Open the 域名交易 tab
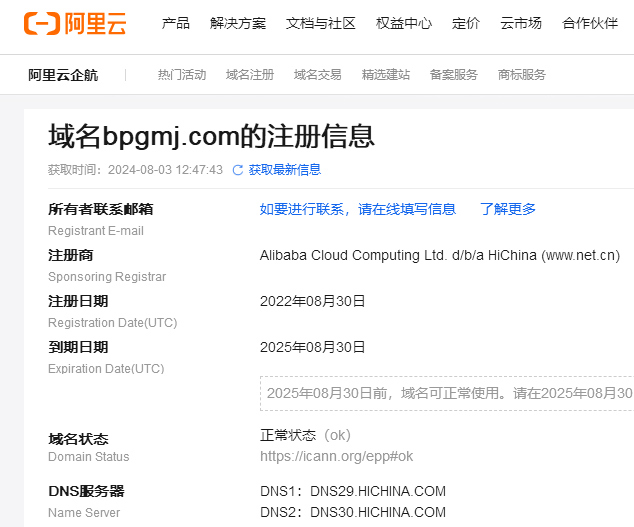This screenshot has width=634, height=527. click(318, 75)
